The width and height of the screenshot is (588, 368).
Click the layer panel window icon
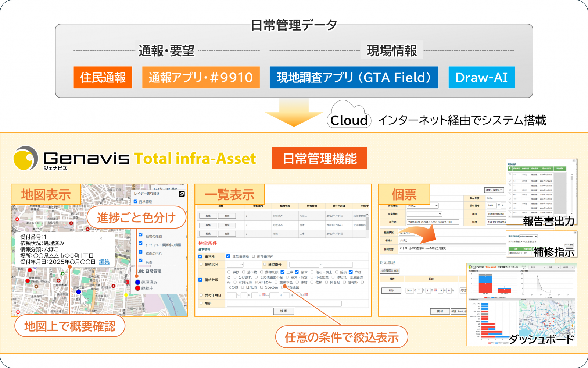pos(182,194)
